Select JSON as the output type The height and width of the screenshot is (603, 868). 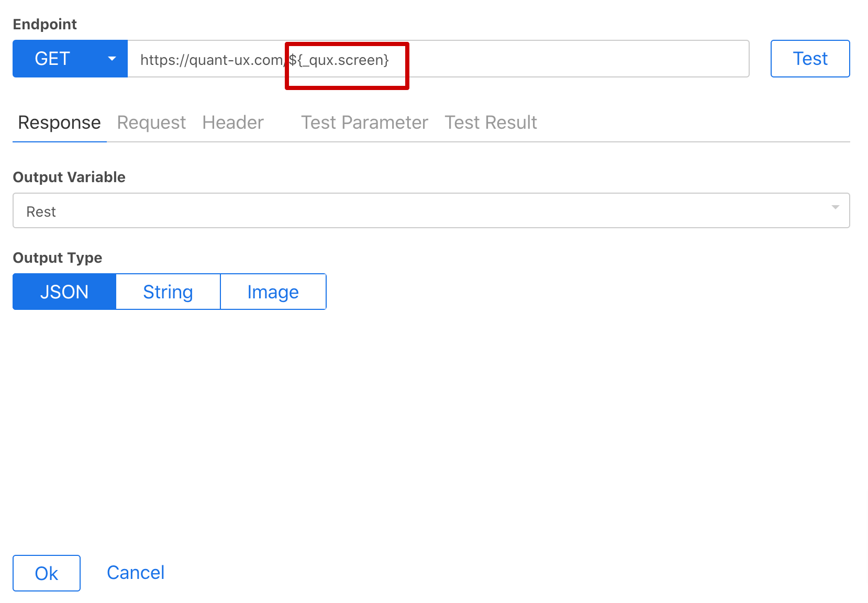pyautogui.click(x=64, y=292)
